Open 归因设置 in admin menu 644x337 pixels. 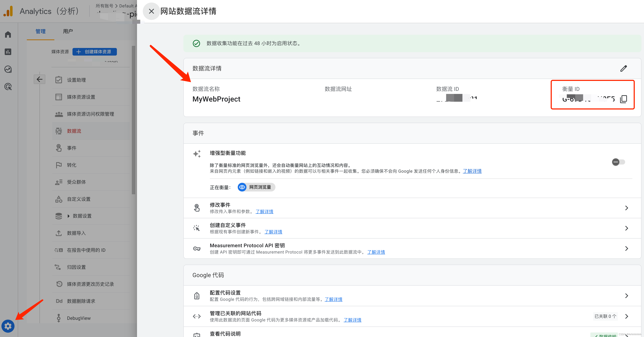91,267
